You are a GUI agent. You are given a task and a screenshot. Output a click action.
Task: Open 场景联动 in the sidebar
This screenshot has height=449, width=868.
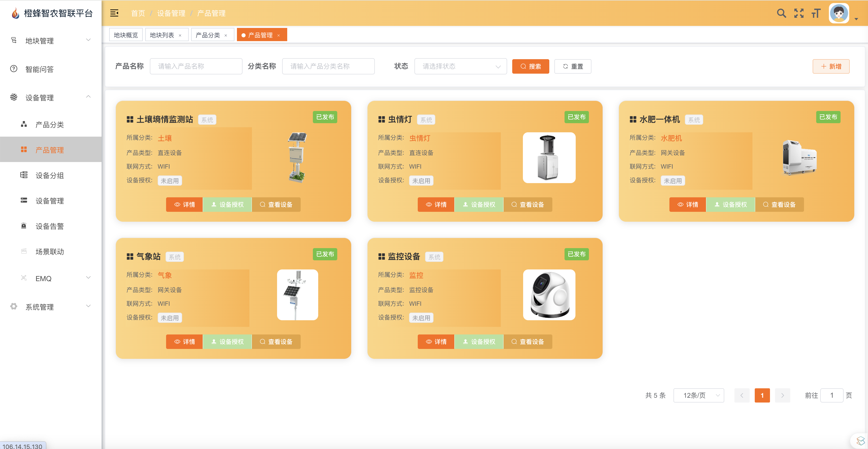[51, 251]
